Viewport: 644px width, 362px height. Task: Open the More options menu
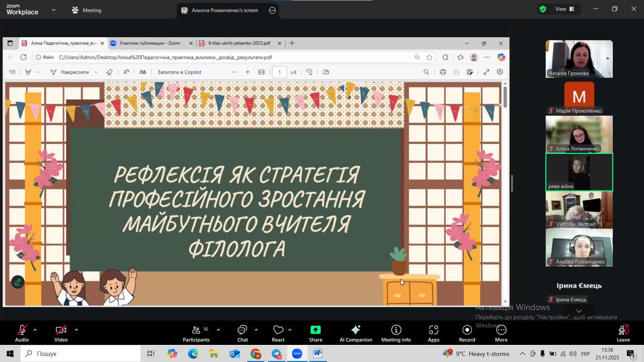coord(501,333)
